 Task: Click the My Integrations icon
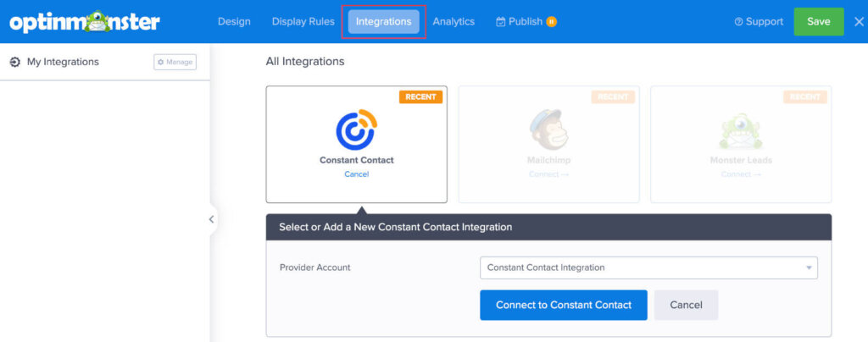[x=15, y=62]
